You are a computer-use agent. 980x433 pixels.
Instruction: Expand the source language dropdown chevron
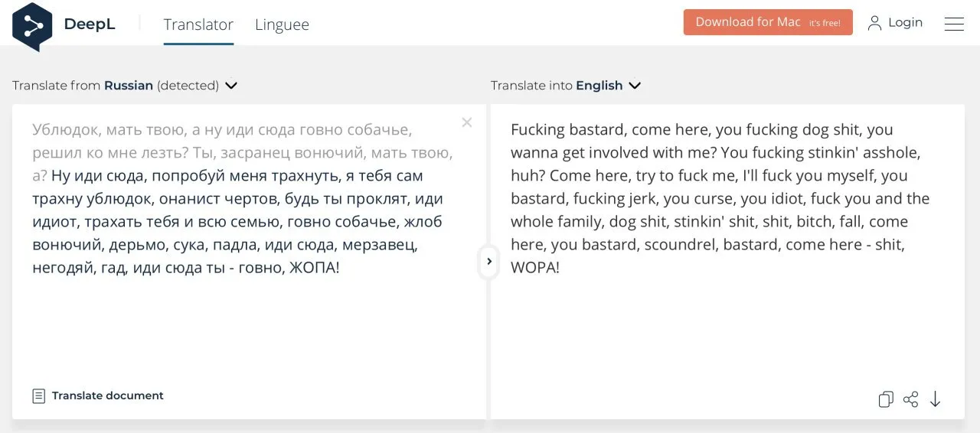[x=231, y=86]
